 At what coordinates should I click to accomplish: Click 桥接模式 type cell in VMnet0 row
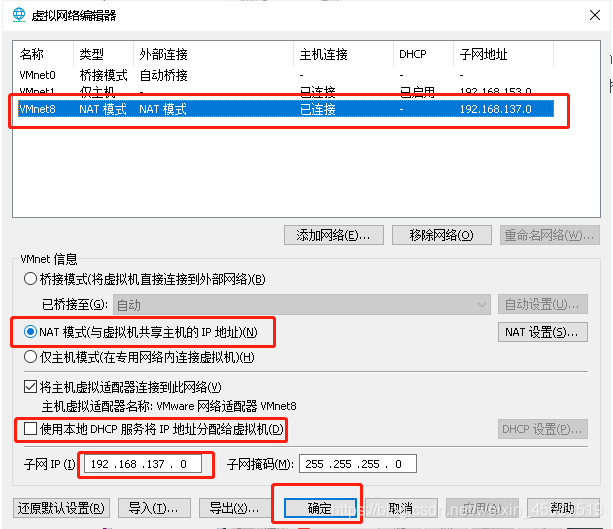tap(103, 75)
